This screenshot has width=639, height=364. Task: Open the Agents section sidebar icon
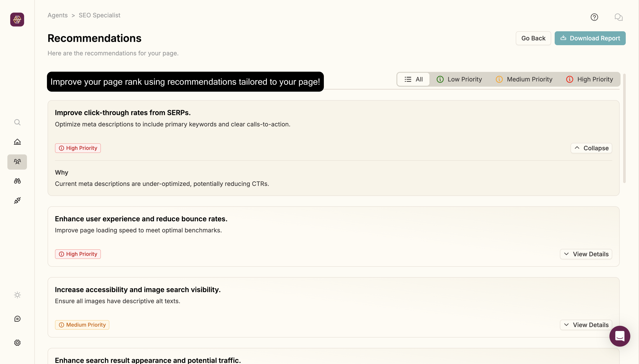click(x=17, y=162)
